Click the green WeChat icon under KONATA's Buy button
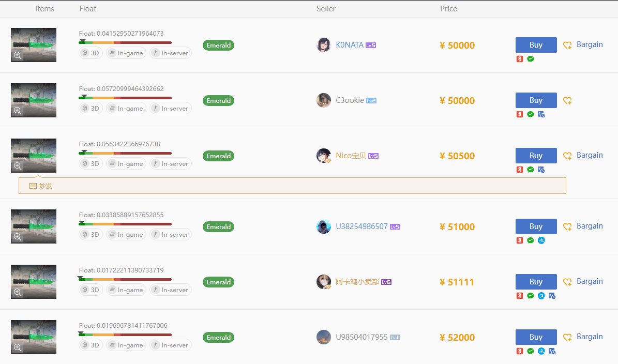The height and width of the screenshot is (364, 618). [531, 59]
